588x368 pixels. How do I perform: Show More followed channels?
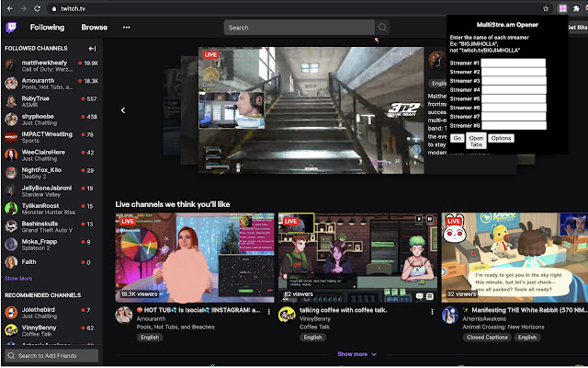(x=18, y=279)
